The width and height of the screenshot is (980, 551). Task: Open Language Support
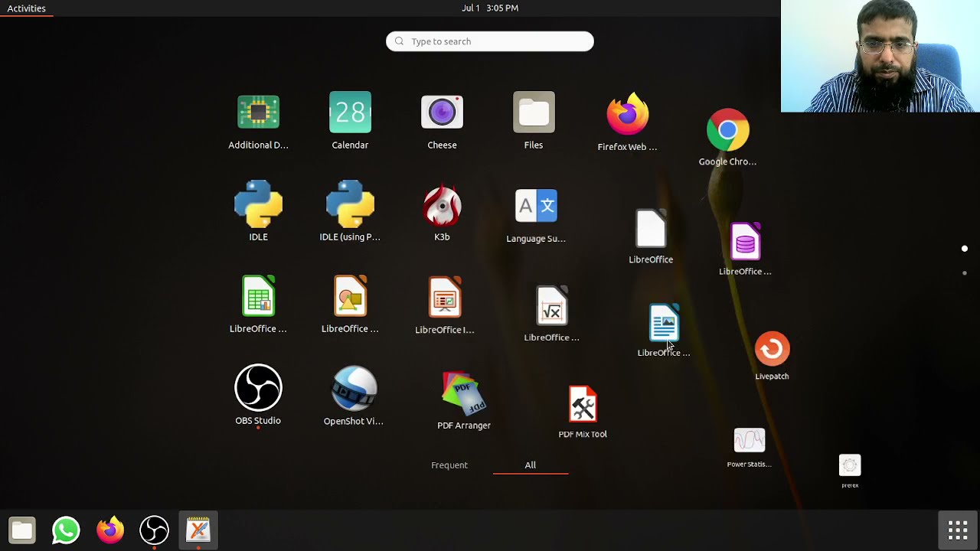click(x=536, y=206)
